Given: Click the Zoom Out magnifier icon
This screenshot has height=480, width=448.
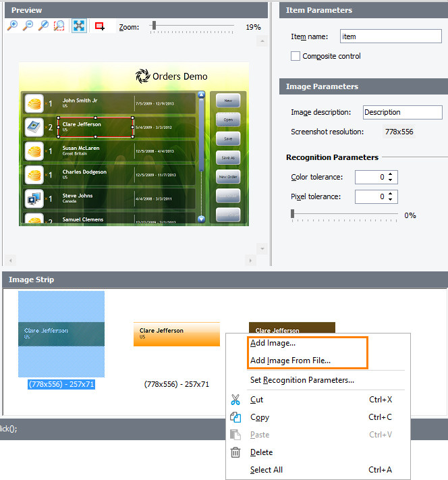Looking at the screenshot, I should (28, 26).
